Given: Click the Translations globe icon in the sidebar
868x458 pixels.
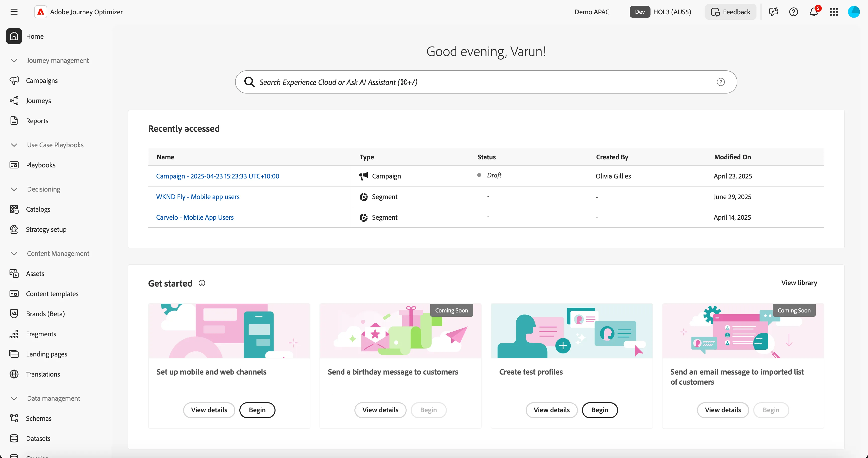Looking at the screenshot, I should [14, 374].
